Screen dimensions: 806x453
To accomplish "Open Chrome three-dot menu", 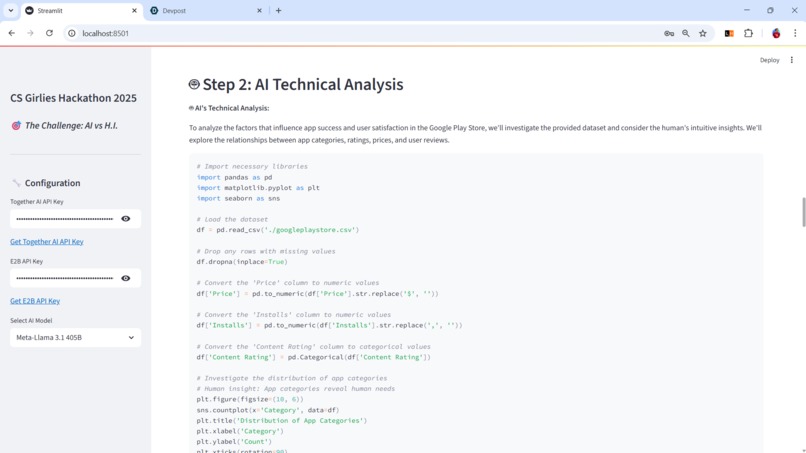I will [x=795, y=33].
